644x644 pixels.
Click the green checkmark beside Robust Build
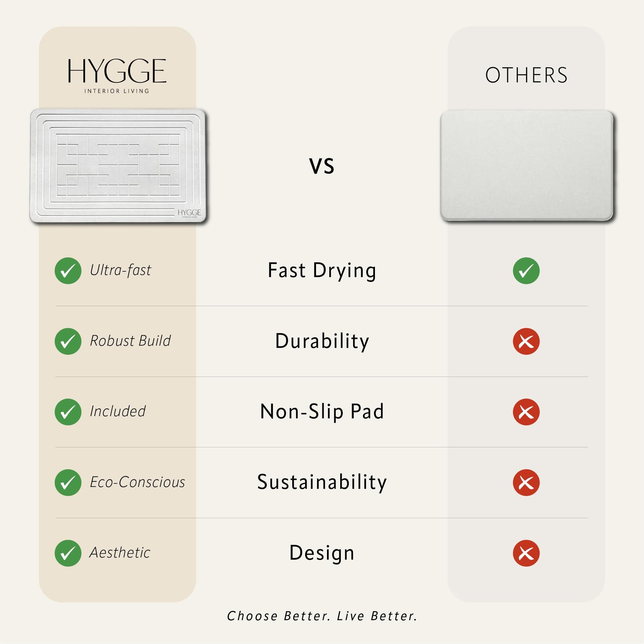(68, 341)
